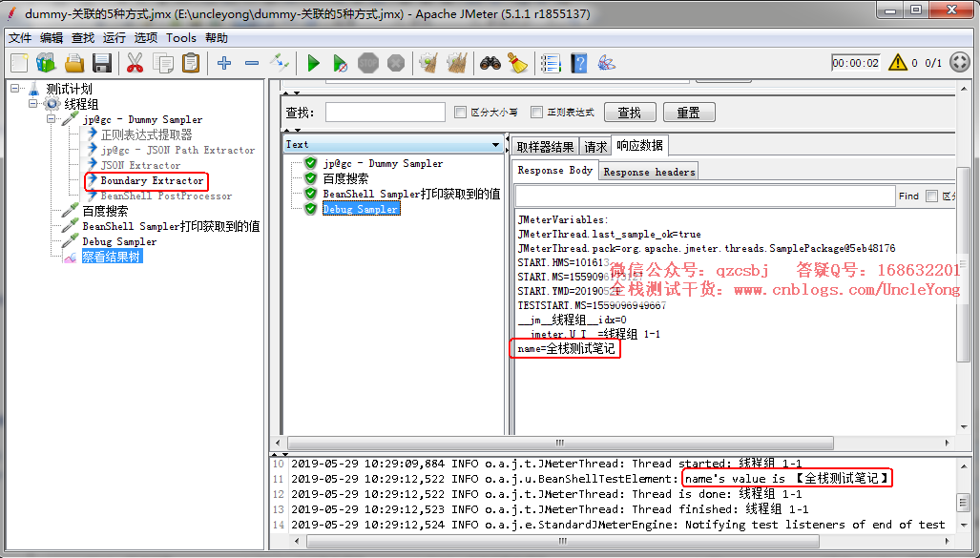
Task: Click the Find button in response panel
Action: pyautogui.click(x=908, y=196)
